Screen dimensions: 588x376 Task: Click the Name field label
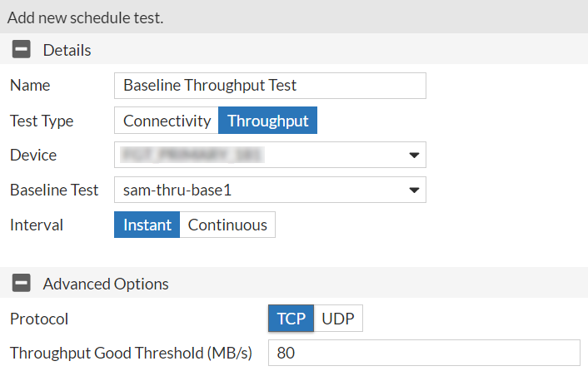pos(30,86)
